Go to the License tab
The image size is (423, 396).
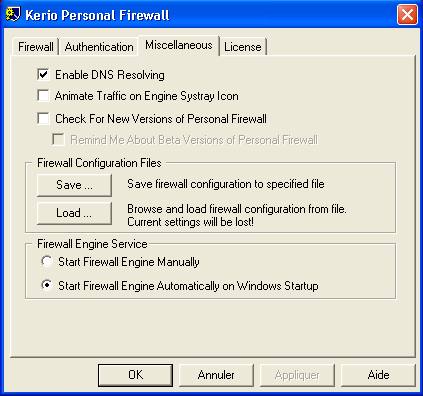[243, 47]
